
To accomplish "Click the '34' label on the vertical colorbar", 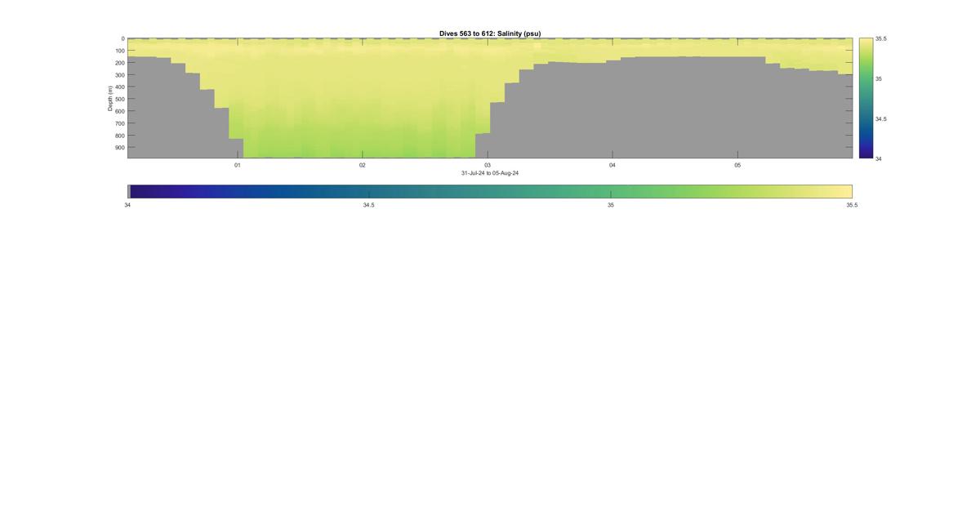I will click(x=879, y=158).
